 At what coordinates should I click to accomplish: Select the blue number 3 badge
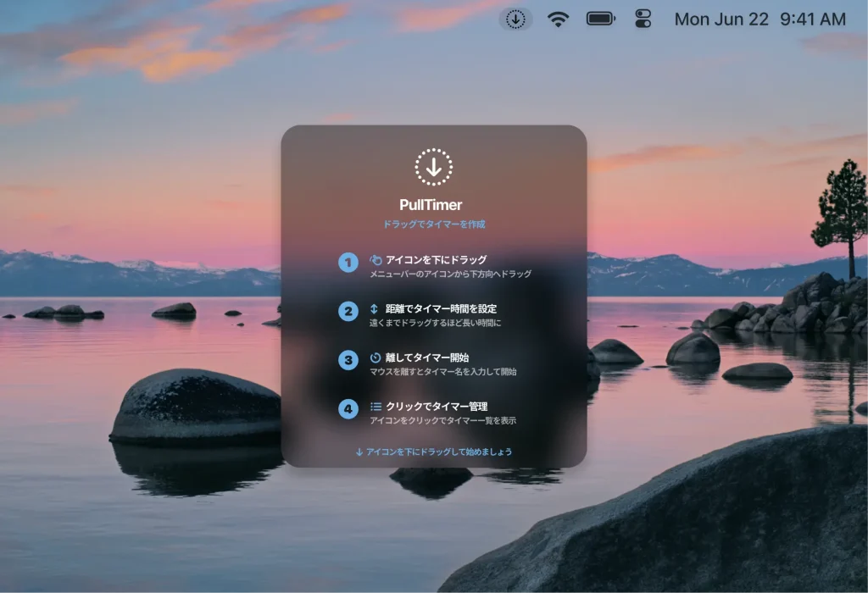348,361
